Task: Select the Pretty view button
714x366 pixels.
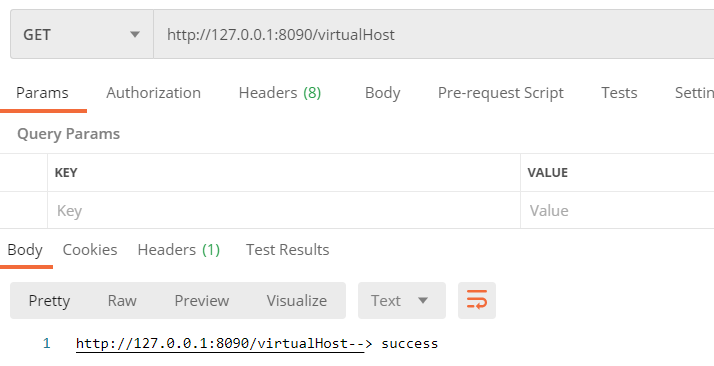Action: (49, 300)
